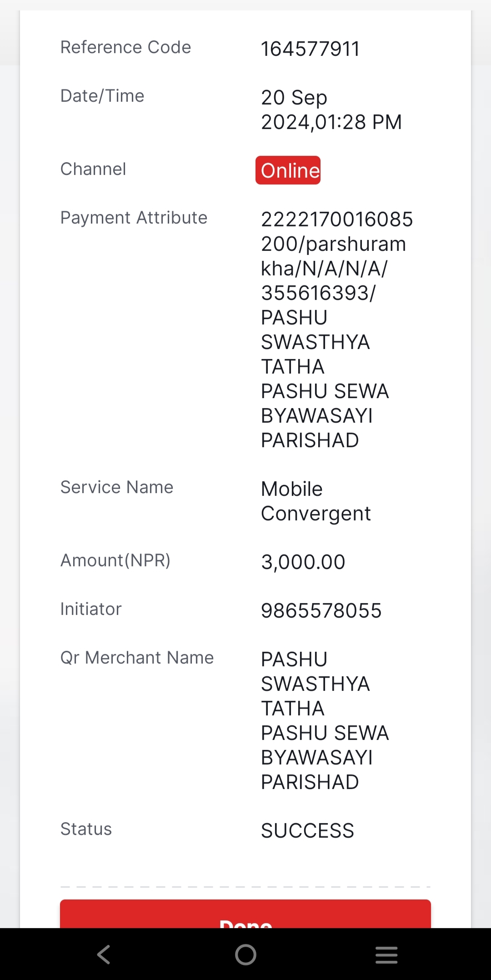This screenshot has width=491, height=980.
Task: Tap the red Done button
Action: (x=245, y=914)
